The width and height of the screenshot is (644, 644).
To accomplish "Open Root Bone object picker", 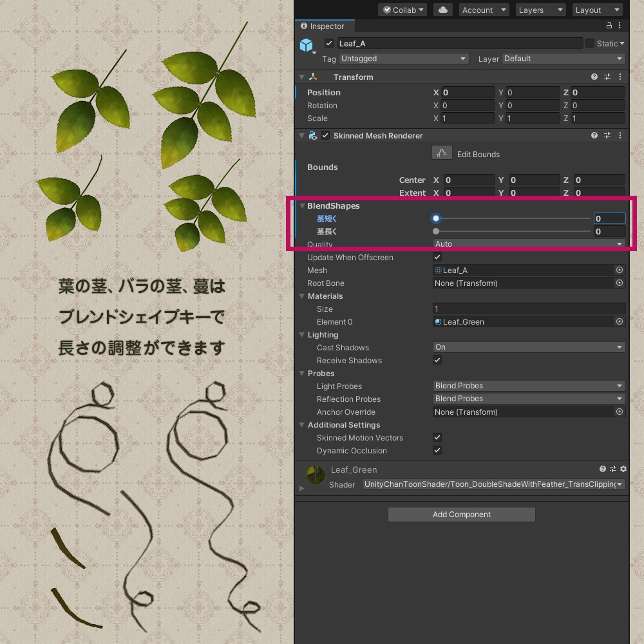I will (620, 283).
